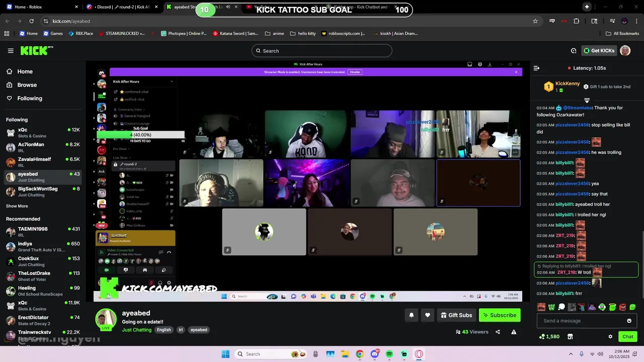Screen dimensions: 644x362
Task: Send message with Chat button
Action: [628, 336]
